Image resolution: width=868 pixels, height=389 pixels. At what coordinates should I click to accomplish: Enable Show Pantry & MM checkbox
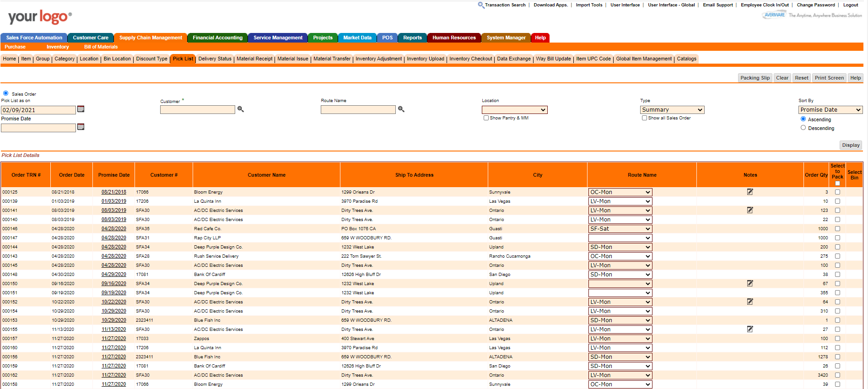point(486,118)
